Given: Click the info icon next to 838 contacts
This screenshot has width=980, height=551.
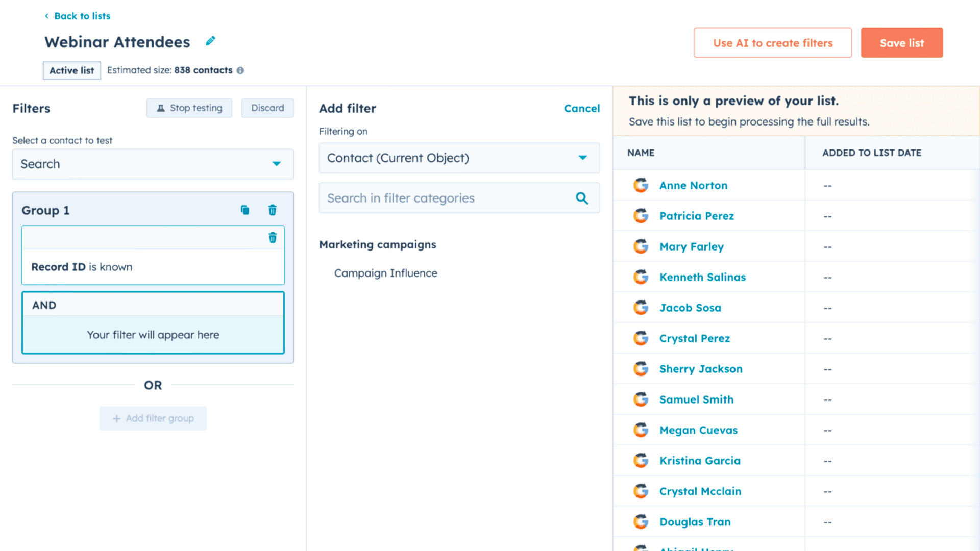Looking at the screenshot, I should pos(240,70).
